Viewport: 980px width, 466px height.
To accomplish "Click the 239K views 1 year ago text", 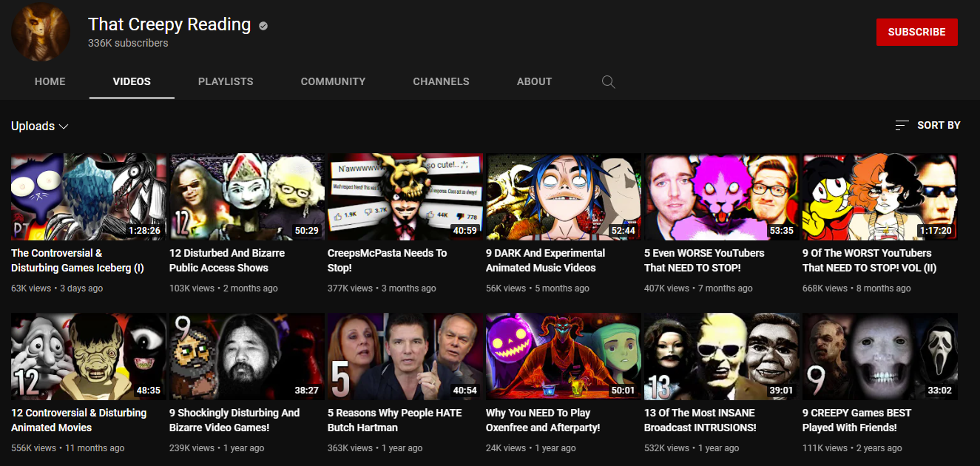I will (x=217, y=448).
